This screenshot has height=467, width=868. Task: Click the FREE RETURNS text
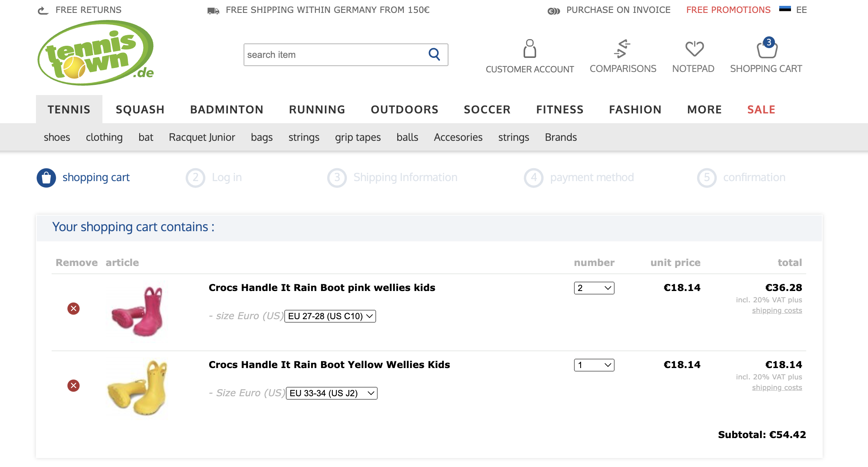pyautogui.click(x=88, y=10)
